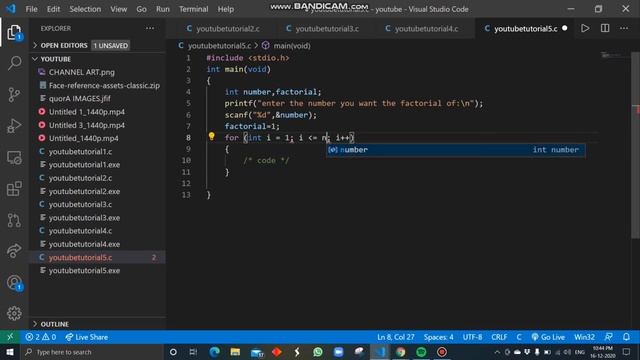Open the Manage gear icon
Image resolution: width=640 pixels, height=360 pixels.
pyautogui.click(x=14, y=313)
